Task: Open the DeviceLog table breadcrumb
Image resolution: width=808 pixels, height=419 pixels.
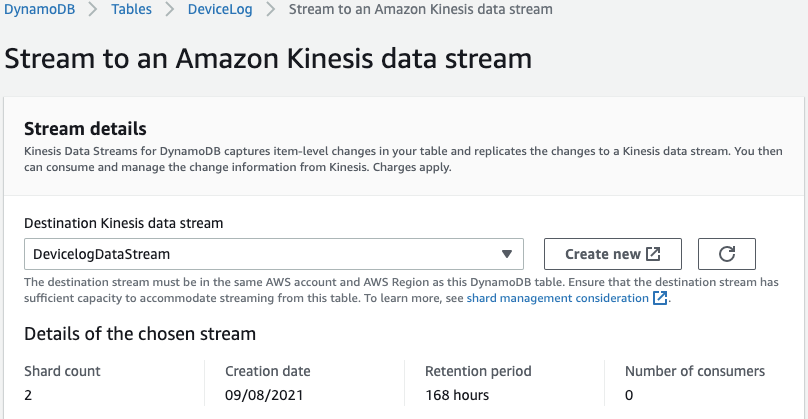Action: click(x=219, y=9)
